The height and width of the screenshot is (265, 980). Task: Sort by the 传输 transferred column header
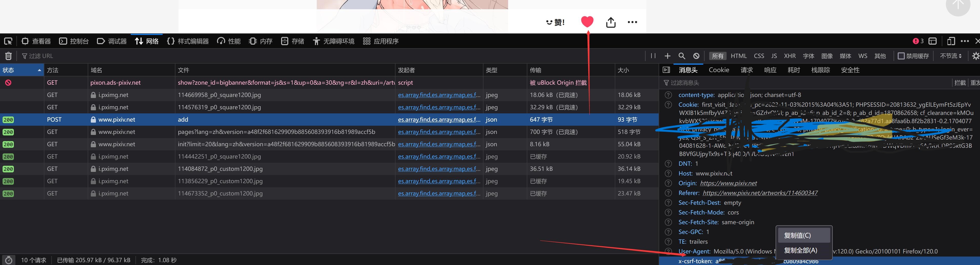571,70
